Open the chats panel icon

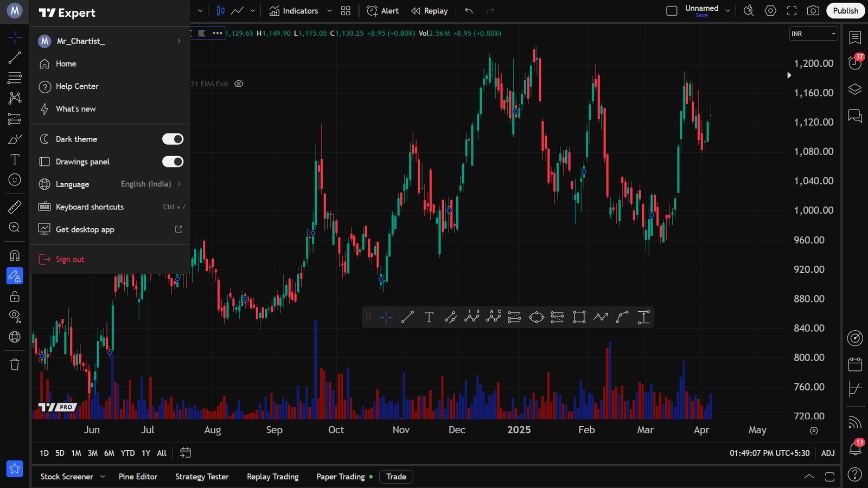click(855, 115)
